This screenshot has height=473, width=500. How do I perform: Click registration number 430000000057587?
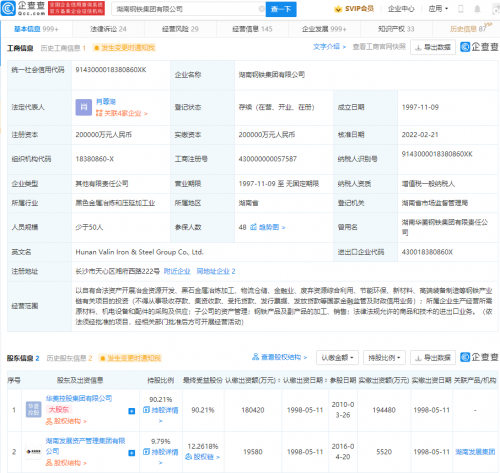click(268, 159)
